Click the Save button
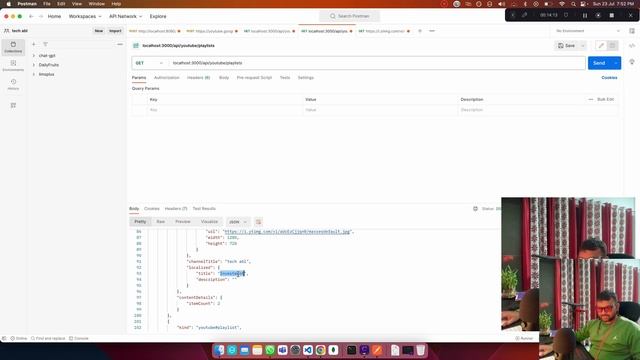This screenshot has height=360, width=640. (566, 46)
